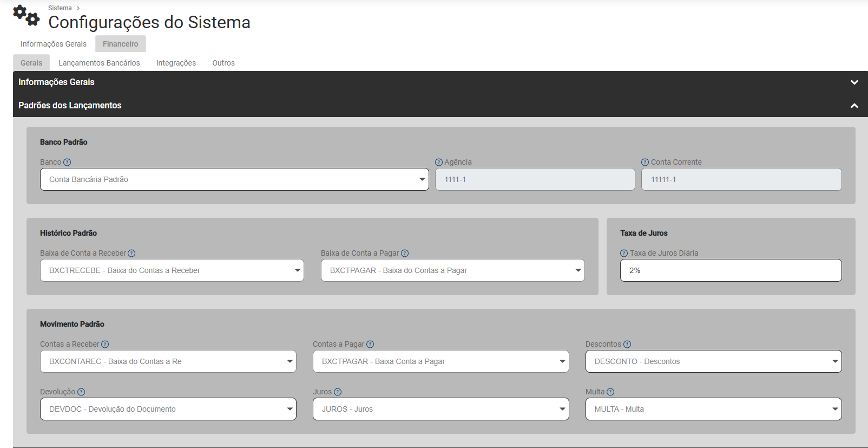
Task: Click help icon beside Baixa de Conta a Pagar
Action: tap(405, 254)
